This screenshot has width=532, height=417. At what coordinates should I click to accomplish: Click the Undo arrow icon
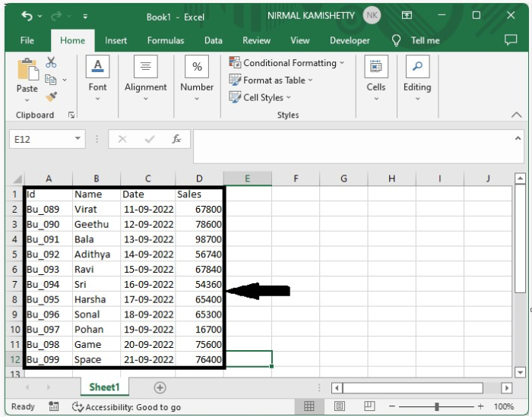(x=27, y=16)
